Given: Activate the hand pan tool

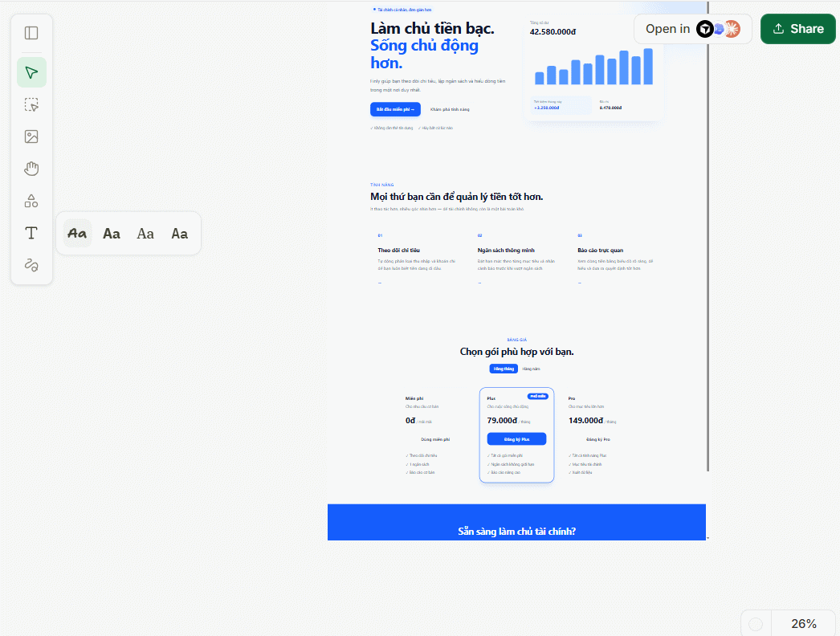Looking at the screenshot, I should click(31, 169).
